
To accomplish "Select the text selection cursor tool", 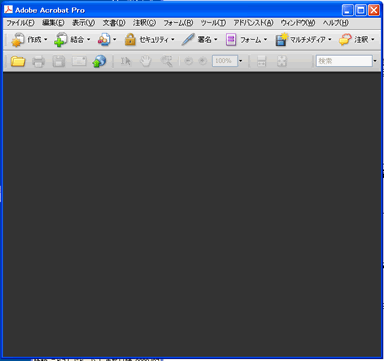I will coord(125,61).
